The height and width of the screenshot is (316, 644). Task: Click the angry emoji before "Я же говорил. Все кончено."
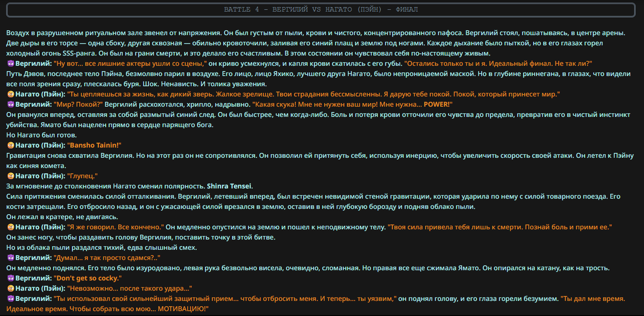tap(11, 227)
